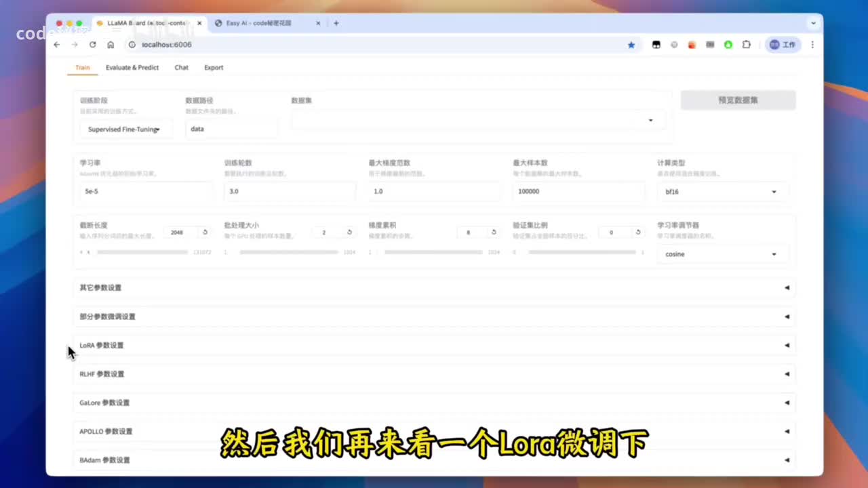This screenshot has height=488, width=868.
Task: Go forward in browser history
Action: 75,45
